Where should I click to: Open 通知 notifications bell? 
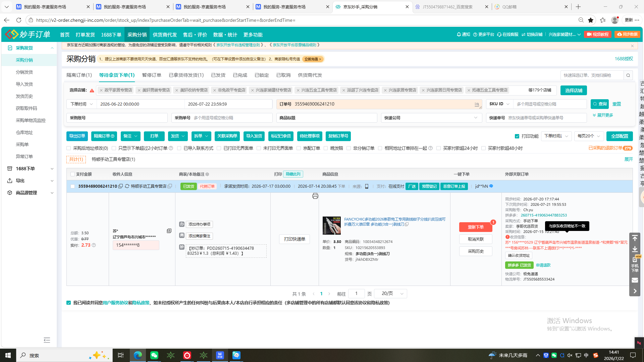click(x=463, y=35)
